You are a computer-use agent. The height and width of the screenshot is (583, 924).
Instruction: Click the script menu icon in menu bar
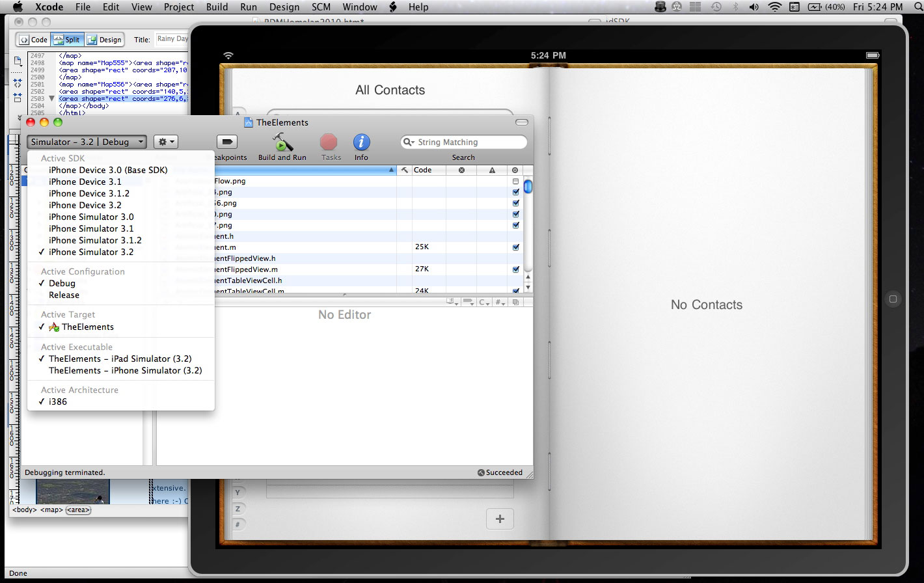coord(392,7)
